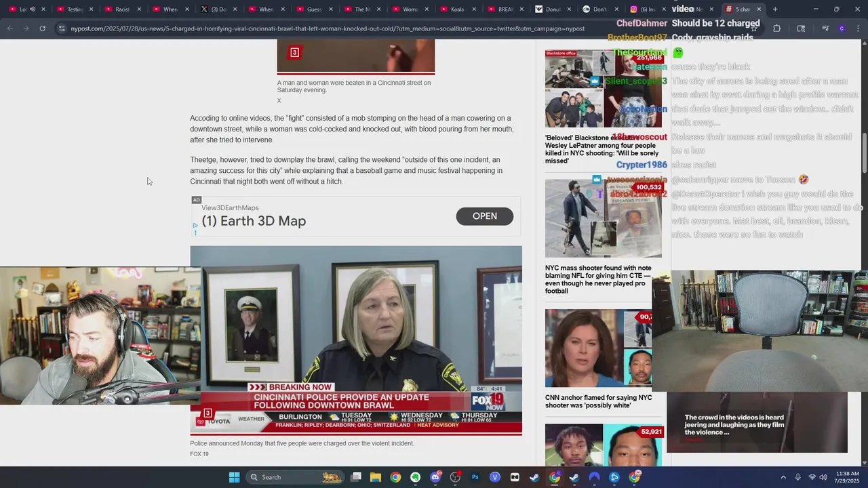Open the site info icon in address bar

click(62, 28)
